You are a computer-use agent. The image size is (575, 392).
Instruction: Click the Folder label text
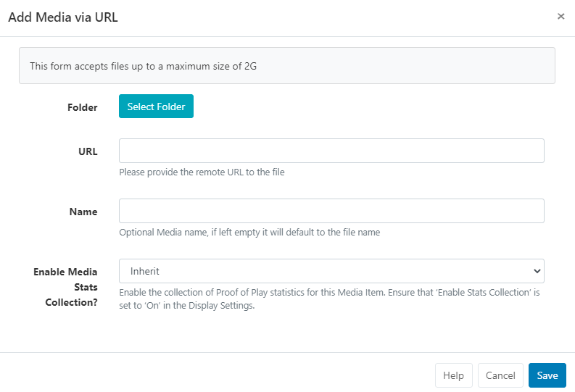(x=82, y=107)
